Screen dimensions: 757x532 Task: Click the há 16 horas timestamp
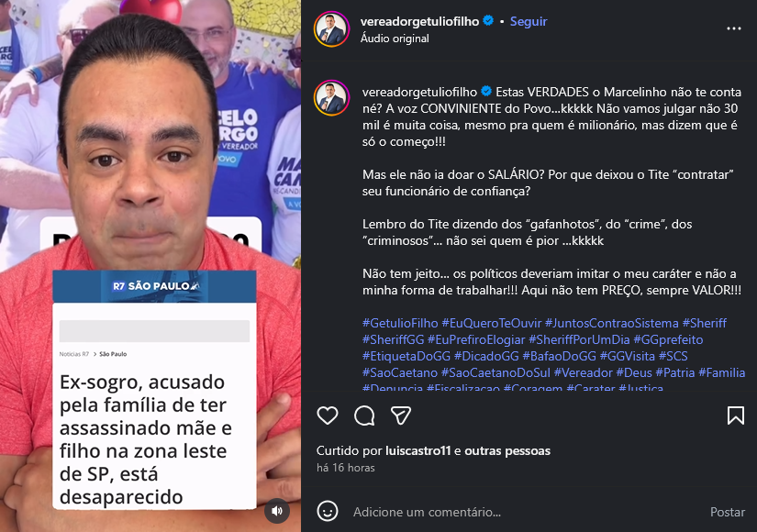point(346,468)
